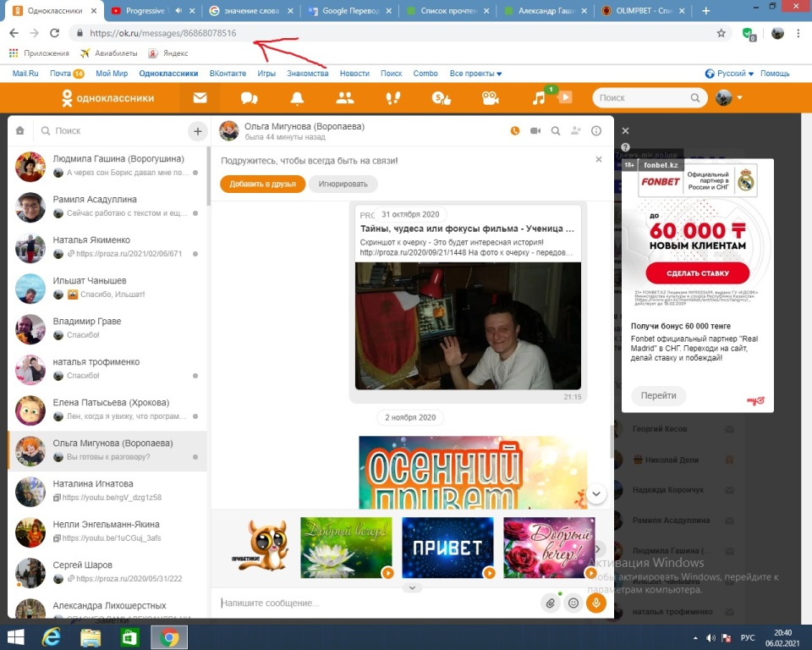The width and height of the screenshot is (812, 650).
Task: Open the Авиабилеты bookmark
Action: tap(109, 53)
